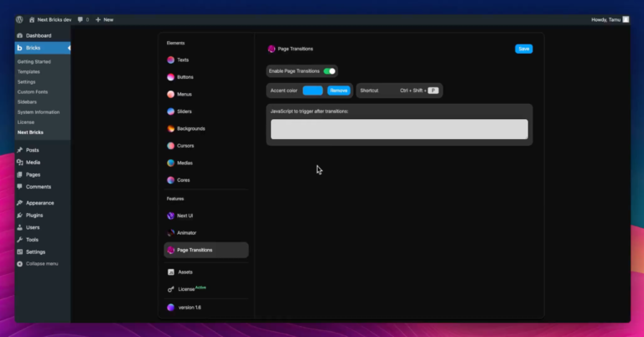The height and width of the screenshot is (337, 644).
Task: Click the Page Transitions header icon
Action: (x=272, y=49)
